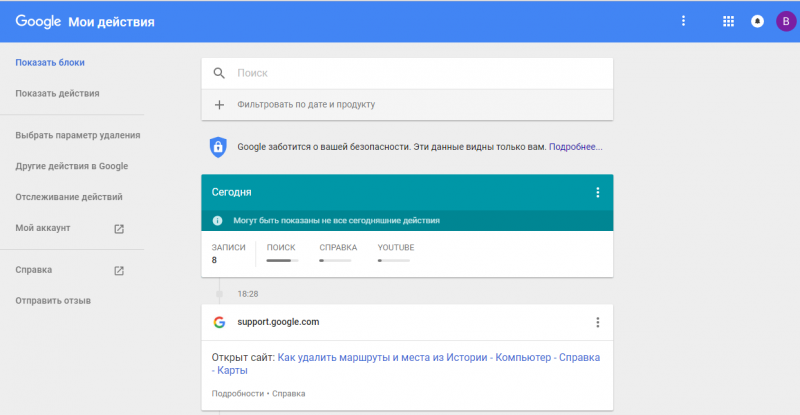The width and height of the screenshot is (800, 415).
Task: Open the Google apps grid icon
Action: (728, 21)
